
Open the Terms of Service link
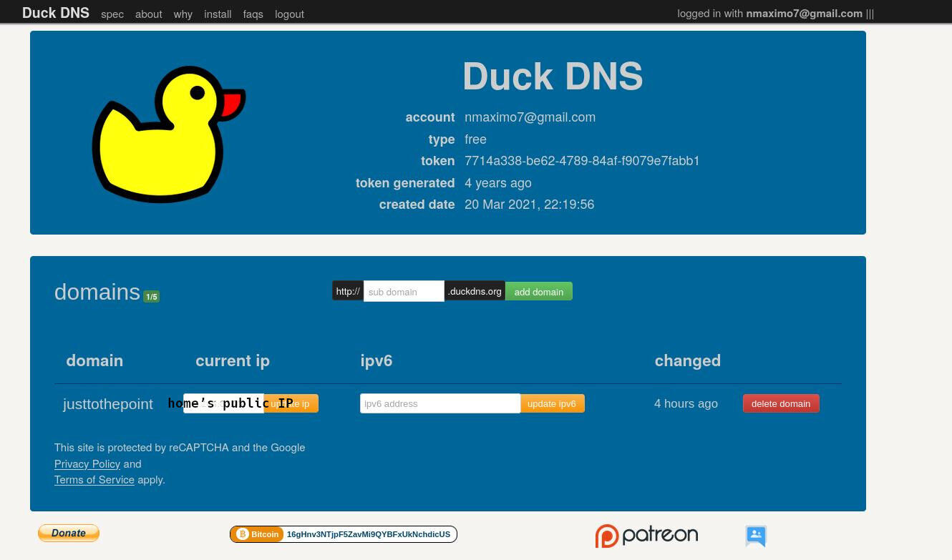94,480
